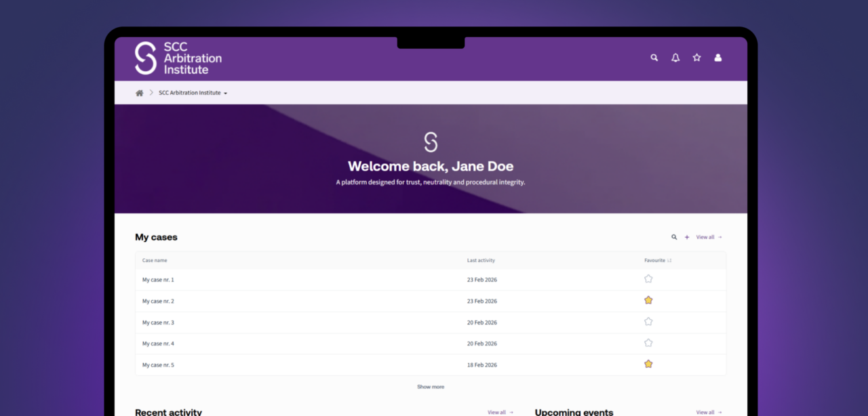
Task: Click the SCC Arbitration Institute logo
Action: 178,58
